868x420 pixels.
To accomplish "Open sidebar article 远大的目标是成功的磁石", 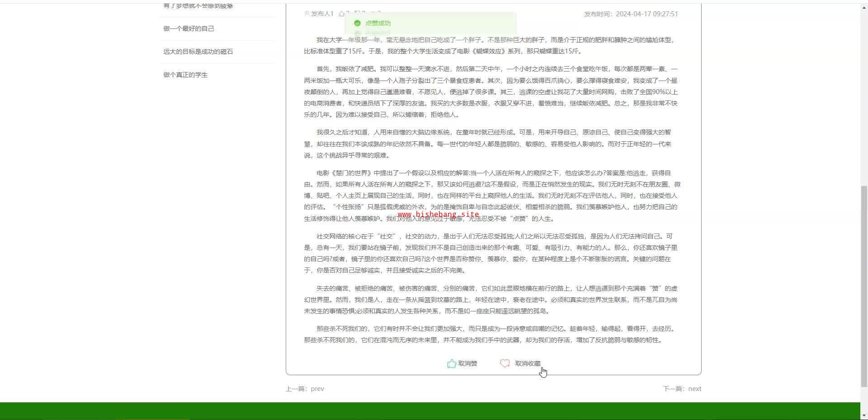I will tap(198, 52).
